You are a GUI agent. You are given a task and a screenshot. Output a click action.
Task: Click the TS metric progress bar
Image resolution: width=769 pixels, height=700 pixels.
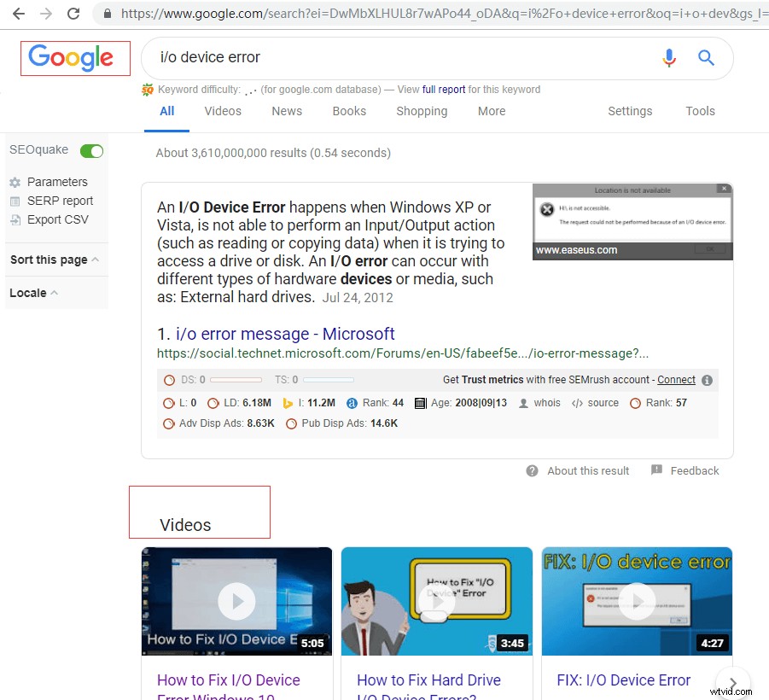(x=328, y=380)
